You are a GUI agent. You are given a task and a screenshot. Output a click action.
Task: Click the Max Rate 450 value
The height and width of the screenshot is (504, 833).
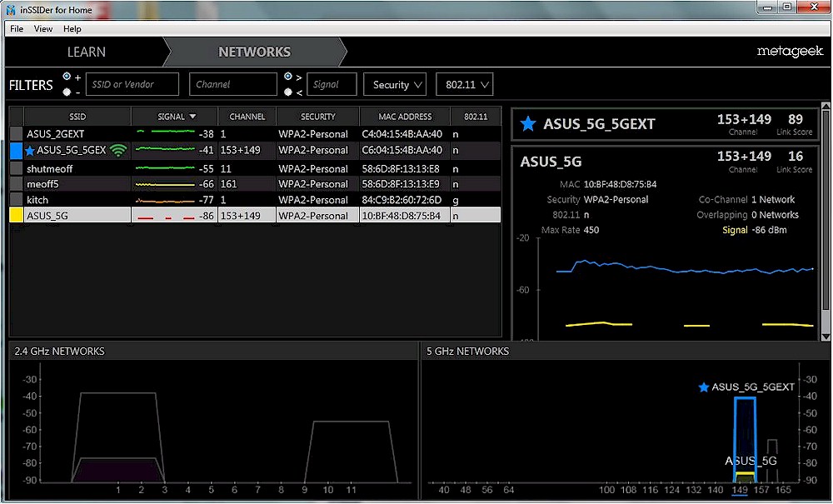point(591,230)
